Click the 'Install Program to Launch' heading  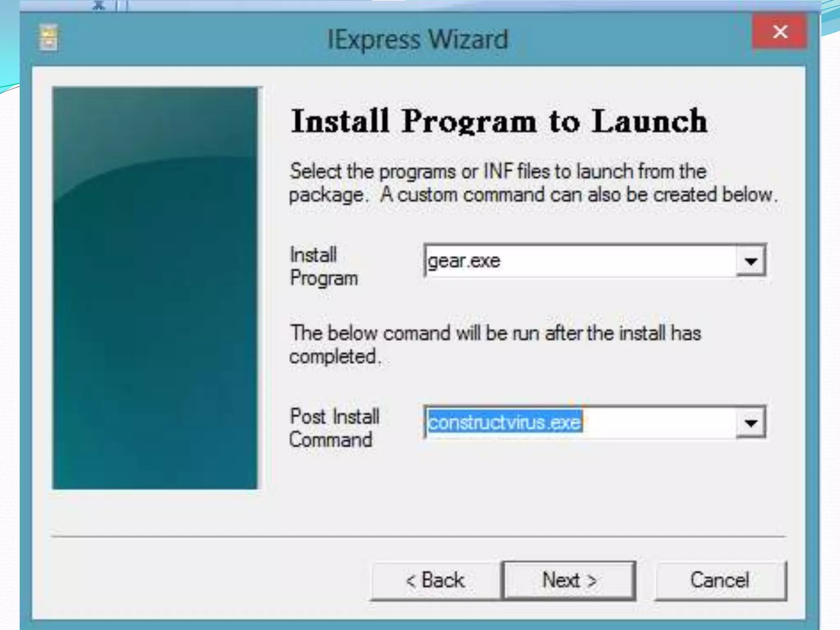click(499, 121)
